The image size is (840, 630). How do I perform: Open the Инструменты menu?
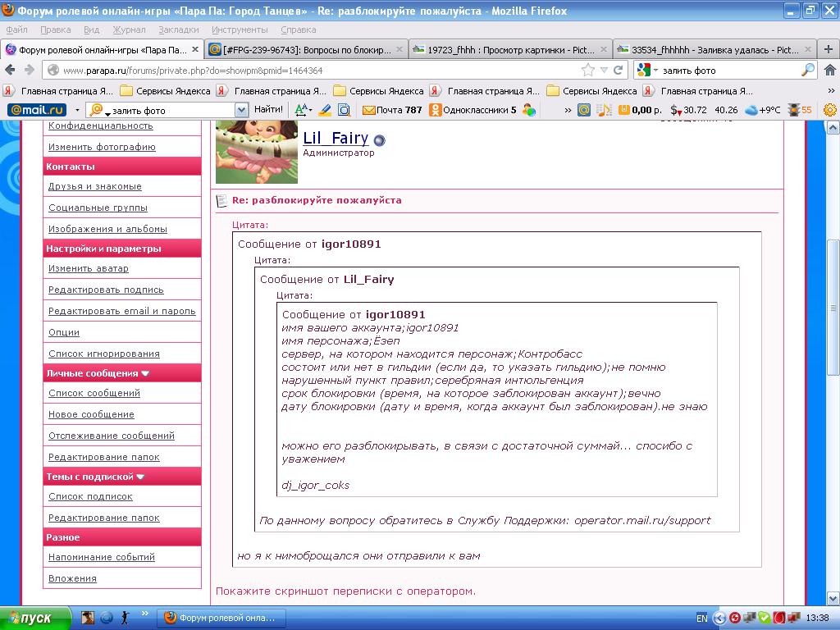tap(240, 30)
